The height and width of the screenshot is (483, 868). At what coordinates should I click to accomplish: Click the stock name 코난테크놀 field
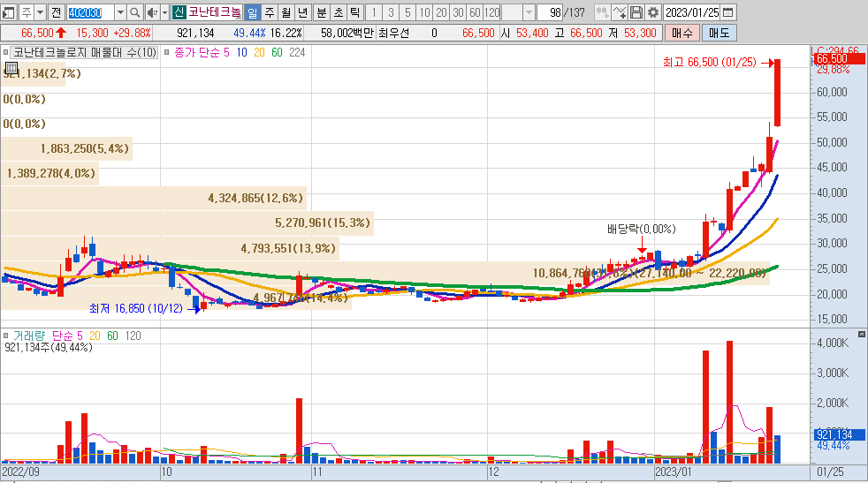(x=215, y=12)
